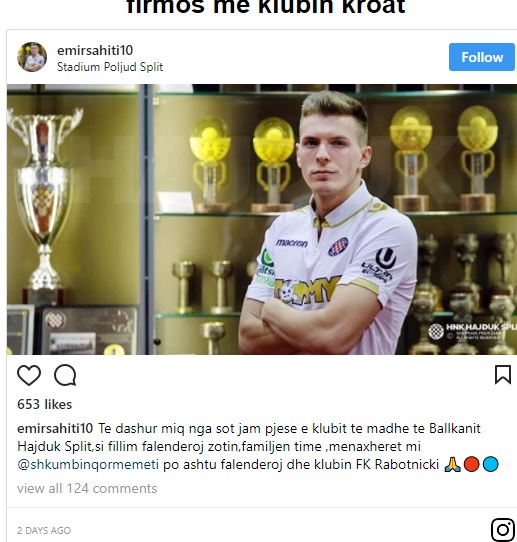Screen dimensions: 517x542
Task: View who liked via 653 likes
Action: coord(45,404)
